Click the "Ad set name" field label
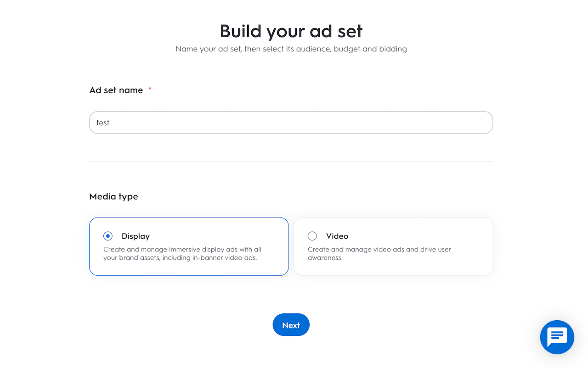The image size is (588, 368). click(116, 90)
